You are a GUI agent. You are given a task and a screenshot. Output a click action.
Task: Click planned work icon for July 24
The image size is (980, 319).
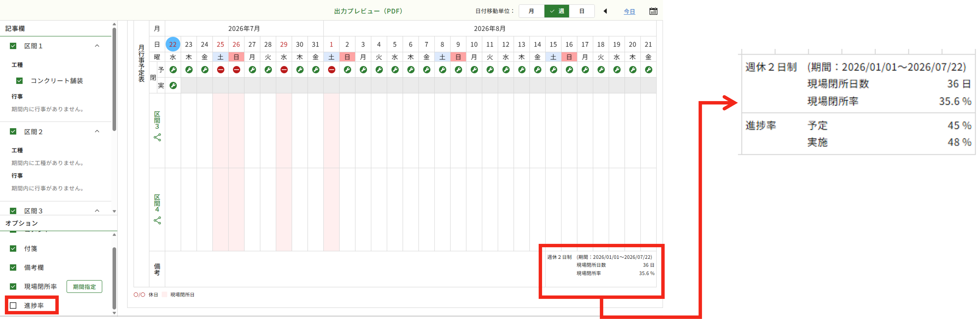pos(205,70)
